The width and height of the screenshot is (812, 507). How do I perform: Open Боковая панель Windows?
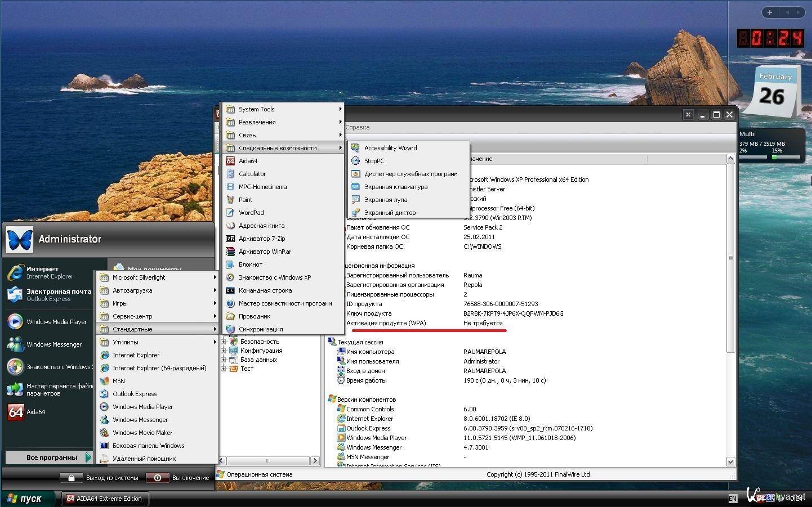[x=158, y=446]
